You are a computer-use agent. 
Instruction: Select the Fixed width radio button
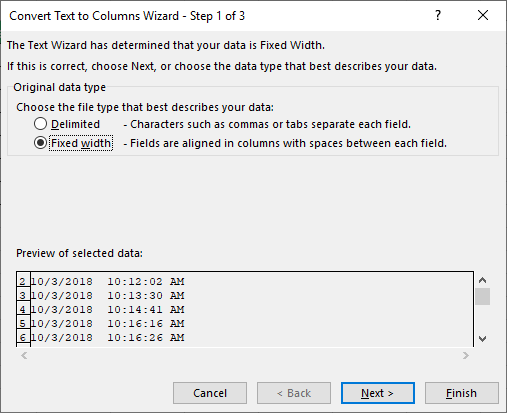40,143
